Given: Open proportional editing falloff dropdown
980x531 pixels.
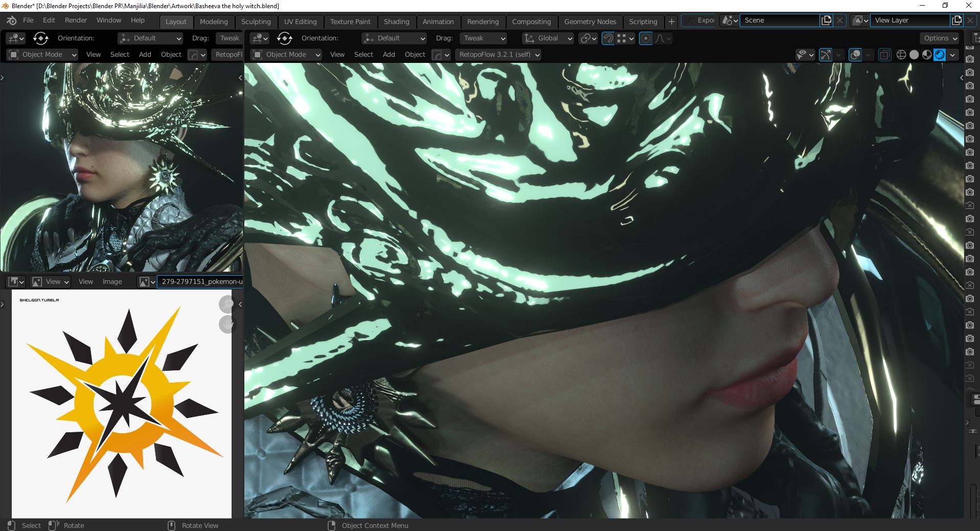Looking at the screenshot, I should coord(663,38).
